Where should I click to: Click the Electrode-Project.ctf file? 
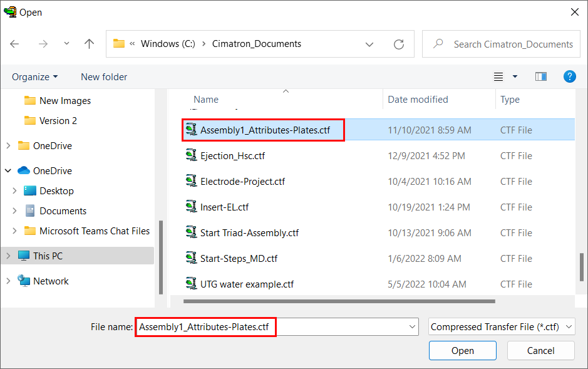click(x=242, y=182)
